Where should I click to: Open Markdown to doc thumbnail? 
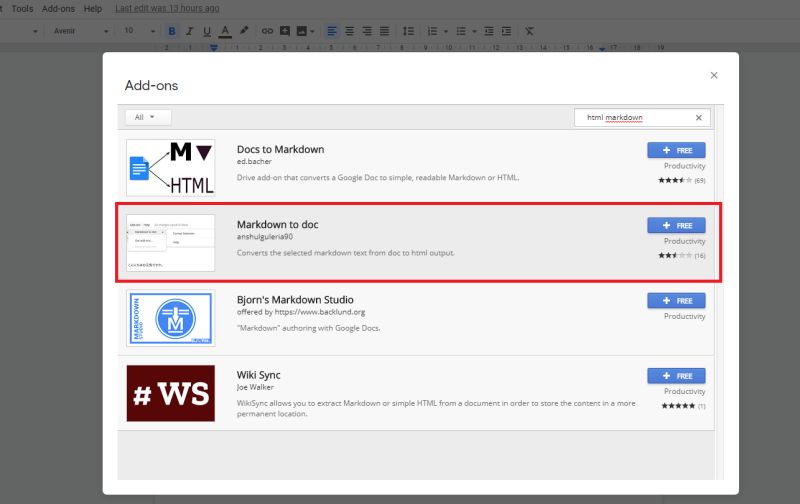pyautogui.click(x=170, y=243)
